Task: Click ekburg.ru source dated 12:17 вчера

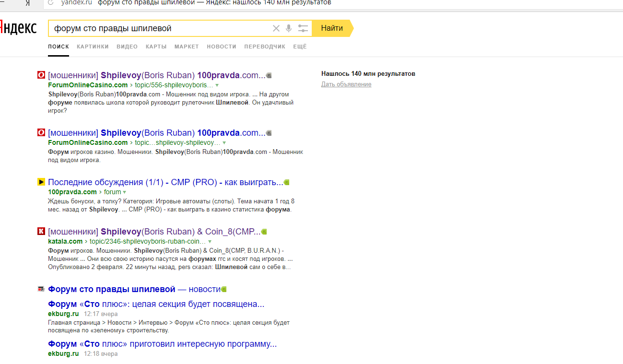Action: click(x=63, y=314)
